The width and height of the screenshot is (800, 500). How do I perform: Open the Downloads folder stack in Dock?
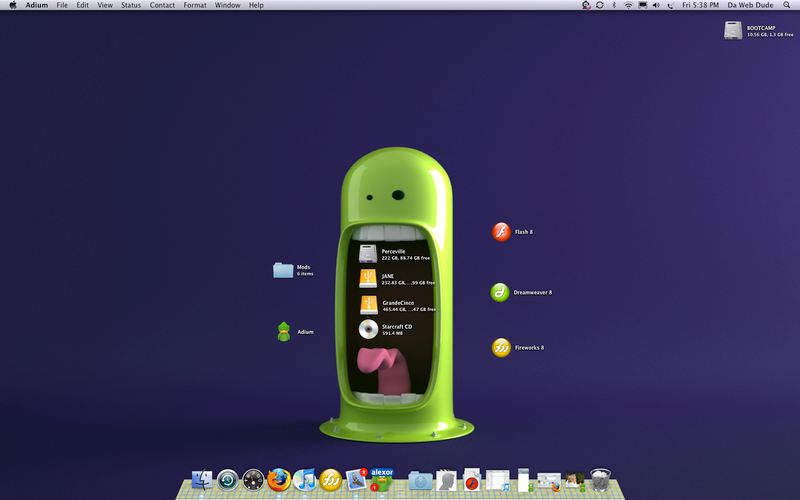420,481
